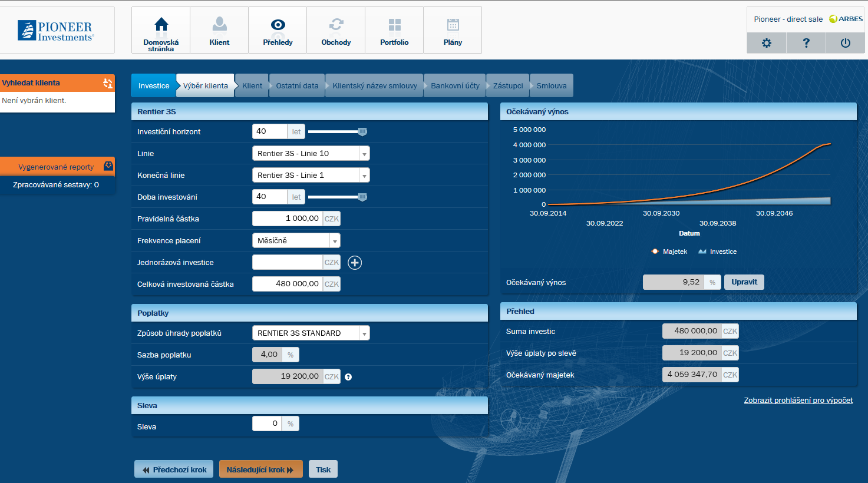This screenshot has width=868, height=483.
Task: Click the Sleva percentage input field
Action: point(267,424)
